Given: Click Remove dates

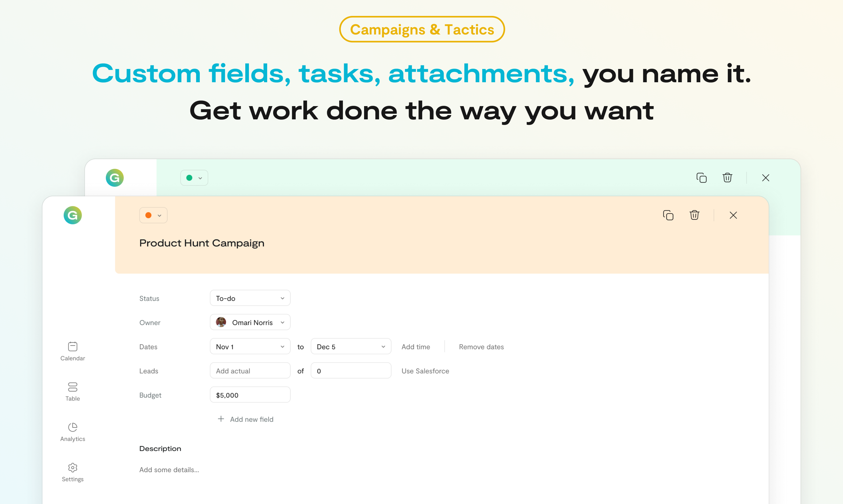Looking at the screenshot, I should pyautogui.click(x=481, y=347).
